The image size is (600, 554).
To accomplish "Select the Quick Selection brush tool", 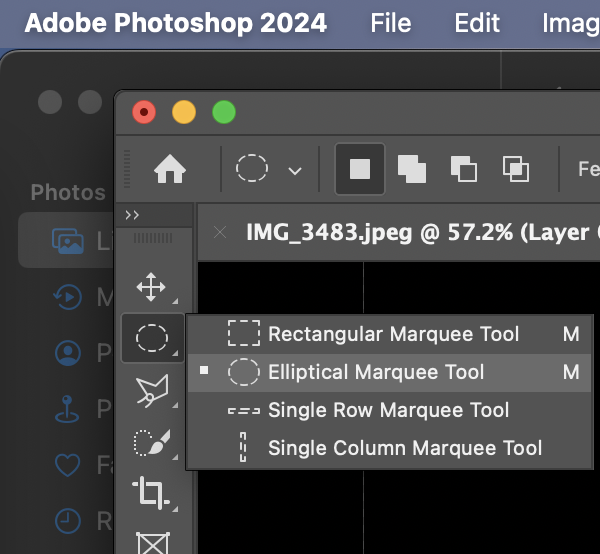I will point(152,443).
